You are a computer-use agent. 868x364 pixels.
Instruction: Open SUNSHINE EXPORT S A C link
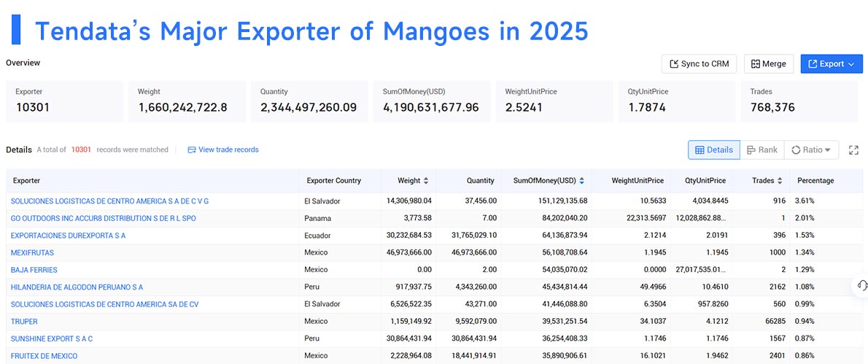(x=52, y=338)
